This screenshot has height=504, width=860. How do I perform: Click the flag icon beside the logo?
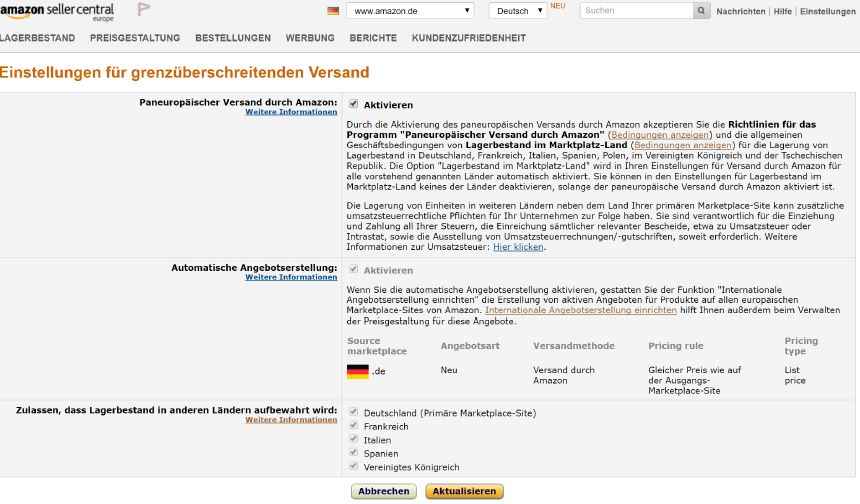tap(144, 9)
